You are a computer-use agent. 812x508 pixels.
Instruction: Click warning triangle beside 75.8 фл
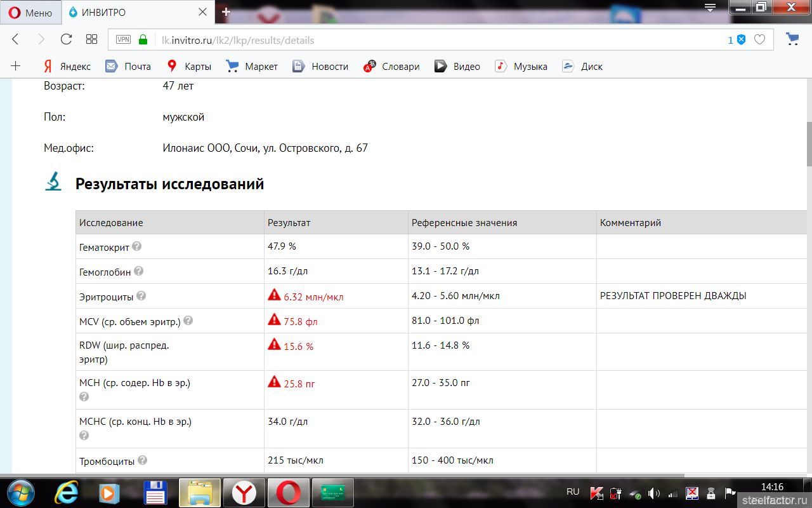(274, 319)
